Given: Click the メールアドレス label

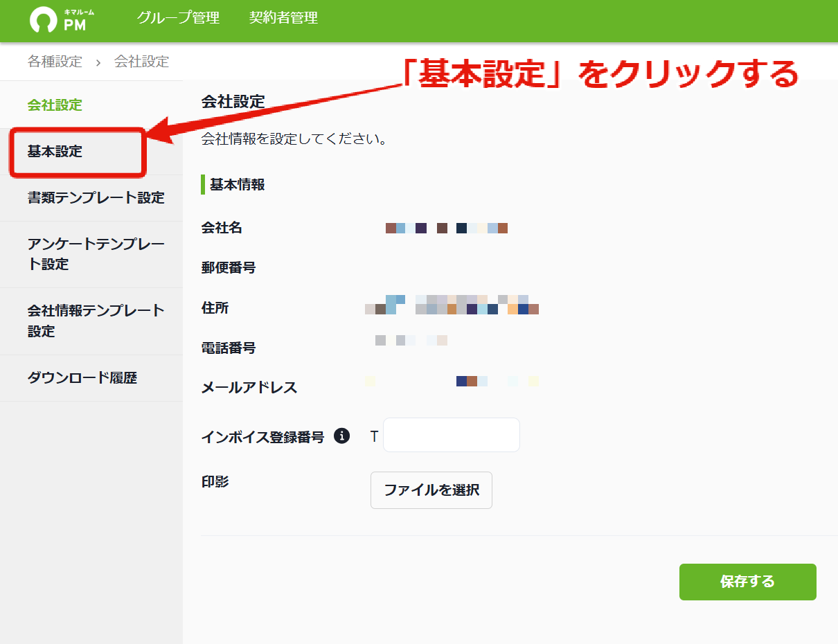Looking at the screenshot, I should pos(249,388).
